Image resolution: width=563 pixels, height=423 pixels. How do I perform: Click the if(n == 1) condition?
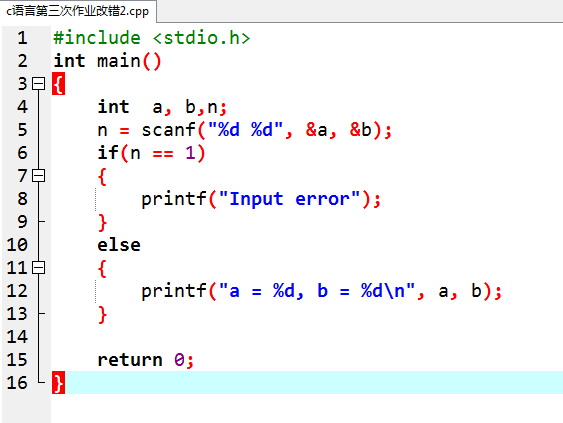pos(151,153)
